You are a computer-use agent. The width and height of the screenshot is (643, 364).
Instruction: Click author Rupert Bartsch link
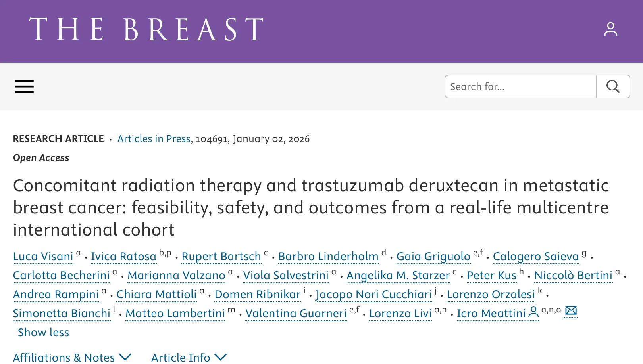221,257
